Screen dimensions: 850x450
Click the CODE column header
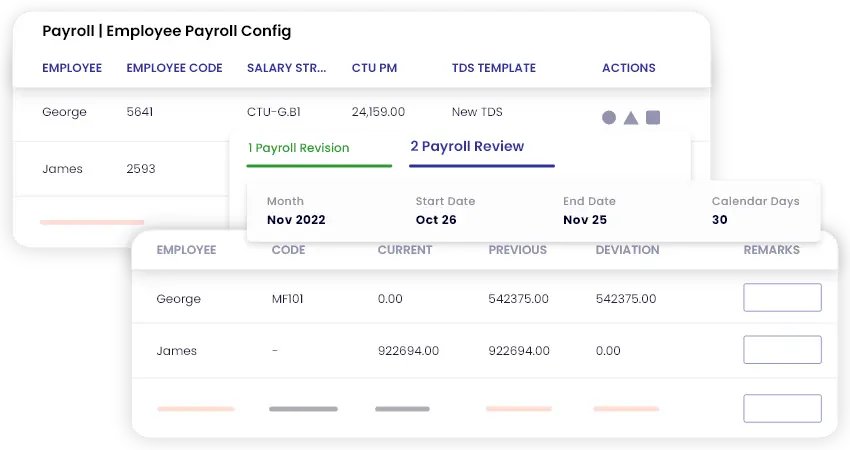click(x=288, y=250)
